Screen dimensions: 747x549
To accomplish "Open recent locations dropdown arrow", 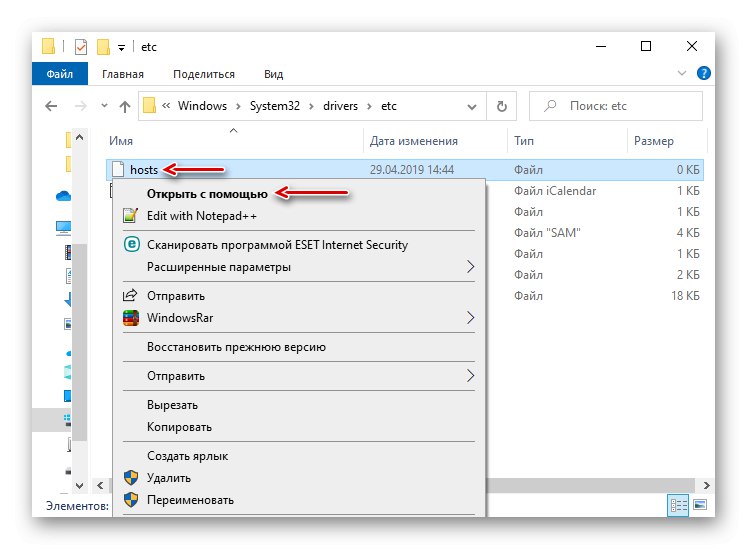I will pos(104,106).
